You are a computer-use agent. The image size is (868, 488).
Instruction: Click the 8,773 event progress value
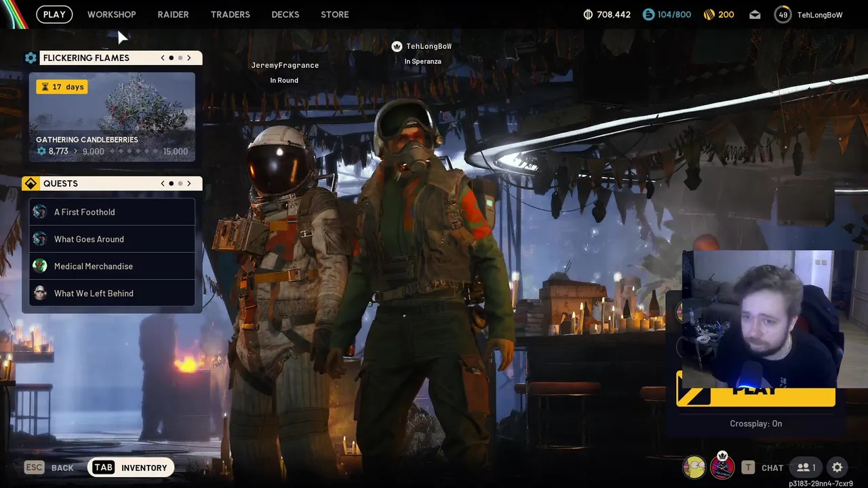point(58,151)
